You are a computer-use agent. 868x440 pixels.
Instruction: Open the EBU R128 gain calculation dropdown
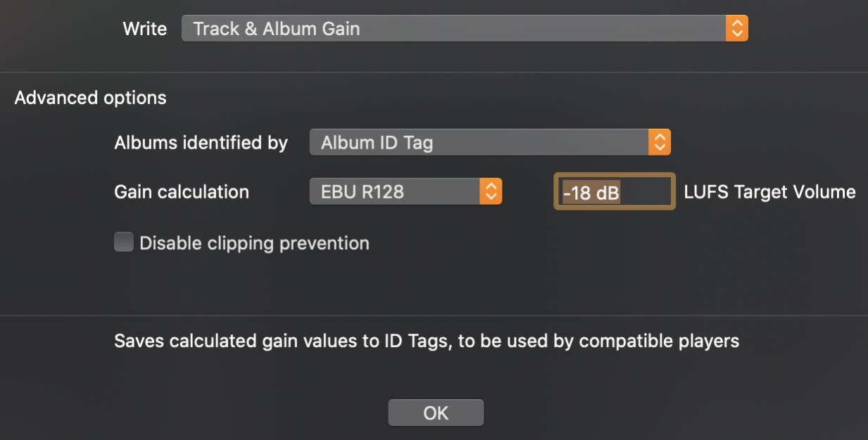395,191
